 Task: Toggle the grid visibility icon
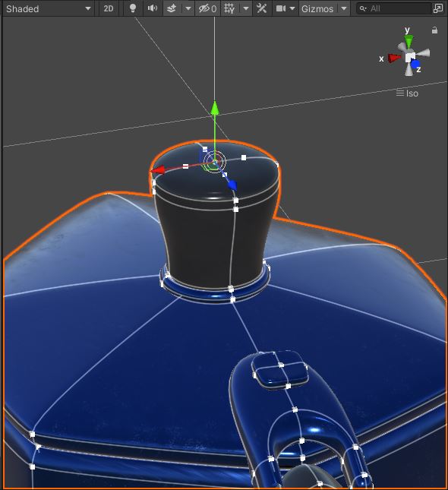(229, 8)
